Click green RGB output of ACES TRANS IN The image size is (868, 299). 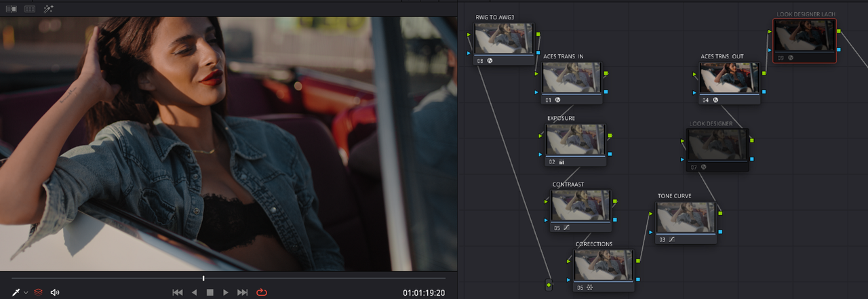click(x=606, y=73)
